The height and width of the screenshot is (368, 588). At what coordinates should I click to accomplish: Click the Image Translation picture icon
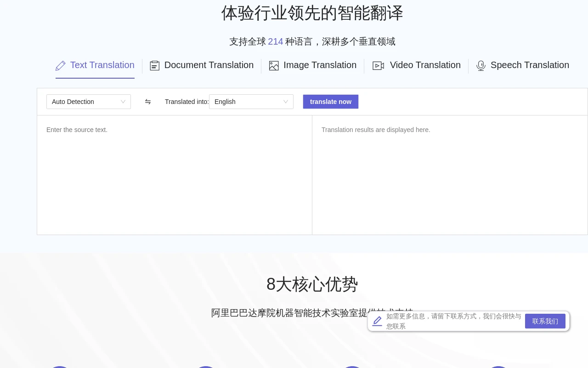pos(274,65)
